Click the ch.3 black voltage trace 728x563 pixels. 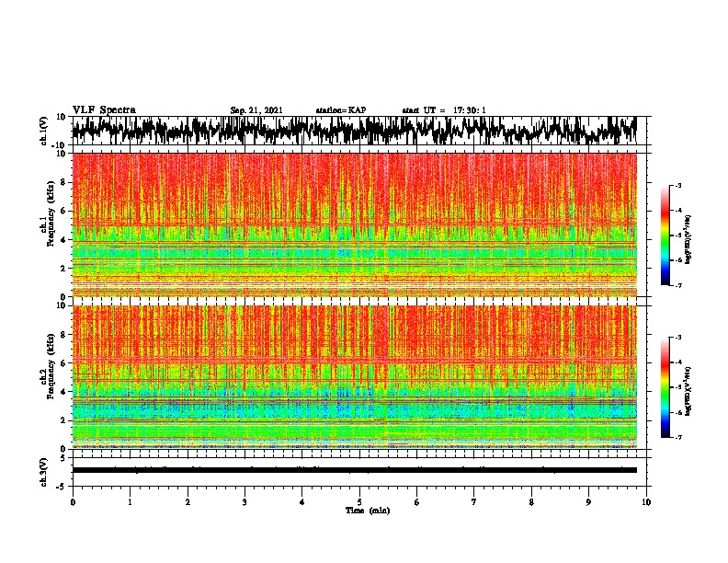[x=355, y=470]
